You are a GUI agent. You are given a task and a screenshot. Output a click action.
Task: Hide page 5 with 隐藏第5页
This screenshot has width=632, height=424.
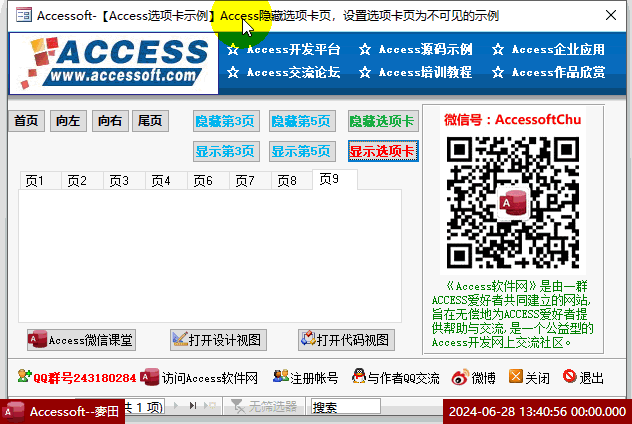point(302,121)
